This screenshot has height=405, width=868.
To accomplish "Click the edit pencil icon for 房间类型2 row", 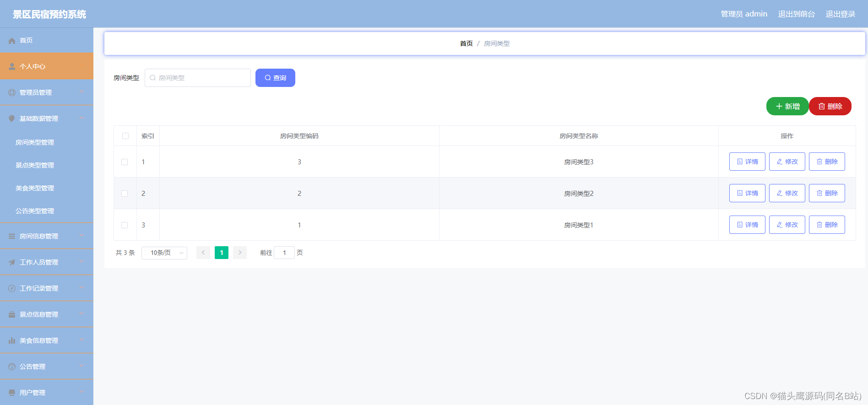I will coord(780,193).
